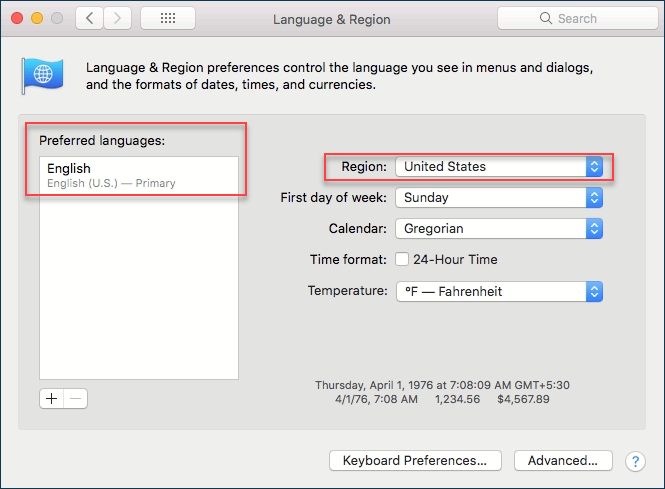
Task: Click the 'Temperature:' label
Action: tap(347, 291)
